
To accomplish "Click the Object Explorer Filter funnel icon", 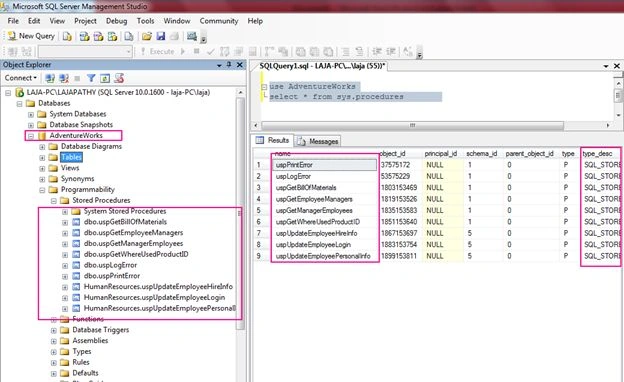I will tap(91, 78).
